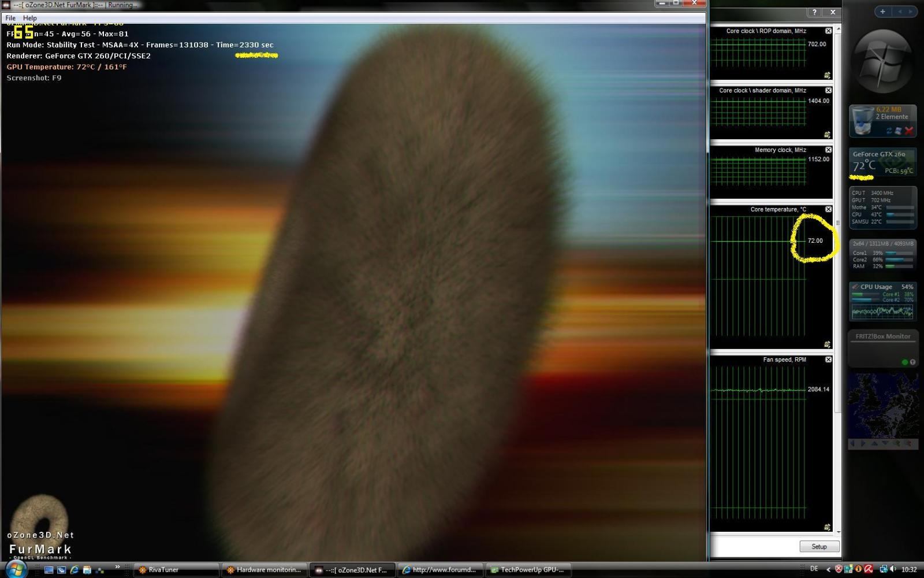This screenshot has height=578, width=924.
Task: Click Switch between windows quick launch icon
Action: (x=61, y=570)
